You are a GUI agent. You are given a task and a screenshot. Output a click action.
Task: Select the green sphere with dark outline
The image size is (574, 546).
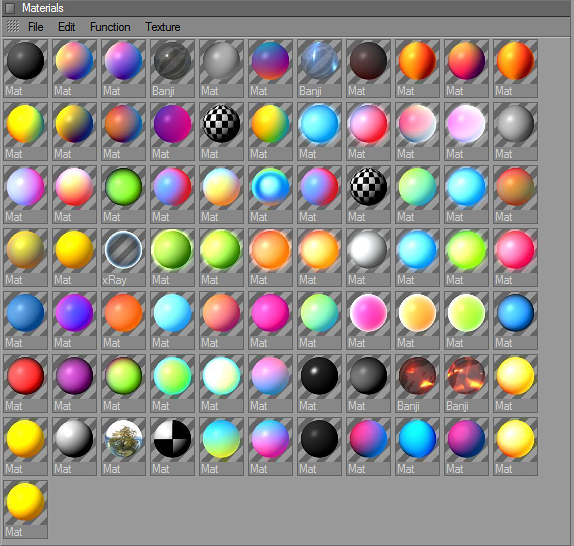(x=123, y=194)
